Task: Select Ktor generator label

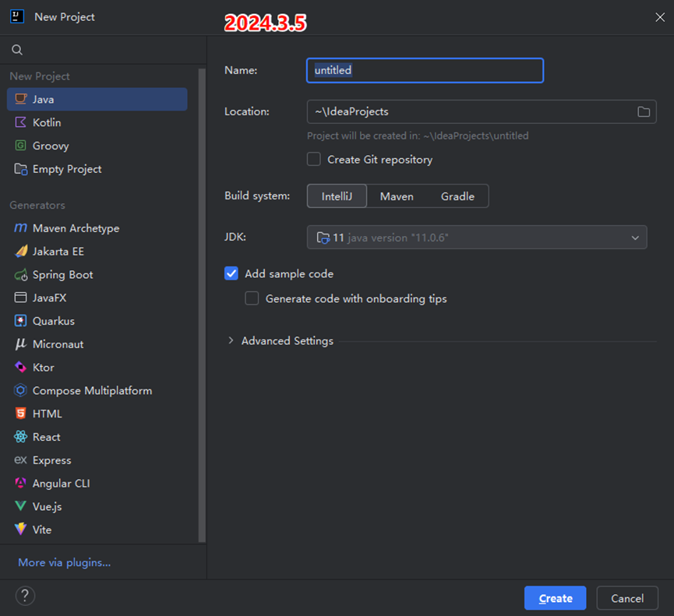Action: pyautogui.click(x=44, y=368)
